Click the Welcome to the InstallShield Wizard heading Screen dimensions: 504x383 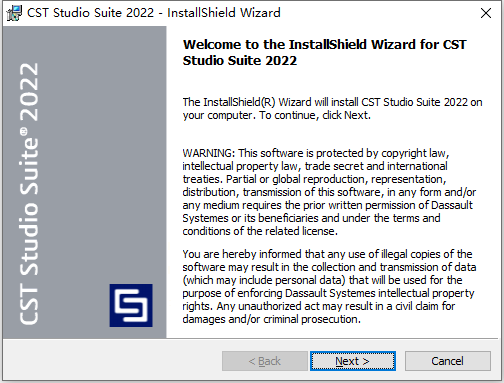(x=324, y=52)
